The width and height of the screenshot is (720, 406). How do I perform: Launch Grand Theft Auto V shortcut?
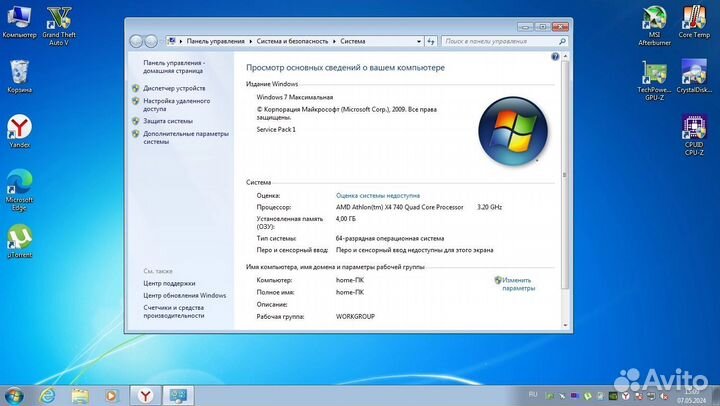(x=59, y=26)
